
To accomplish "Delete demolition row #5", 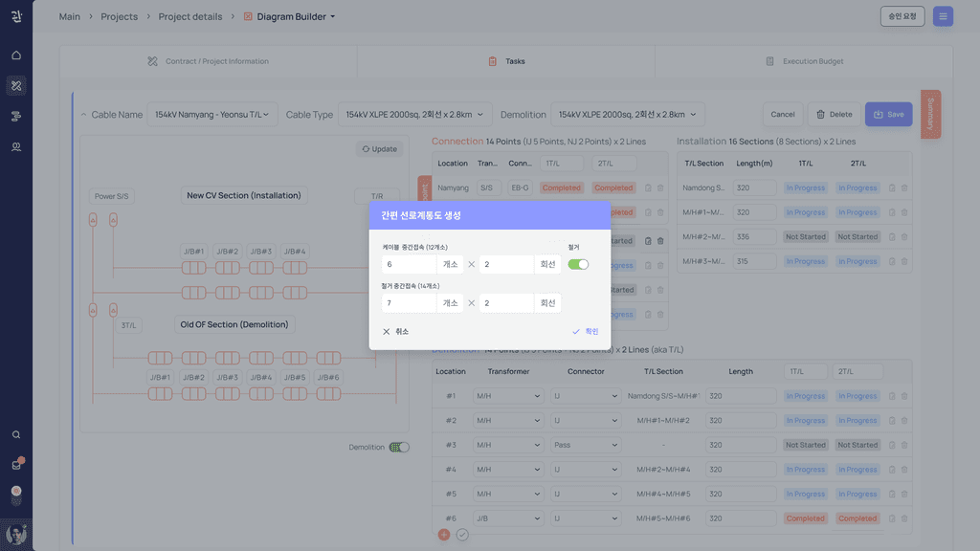I will pyautogui.click(x=904, y=494).
